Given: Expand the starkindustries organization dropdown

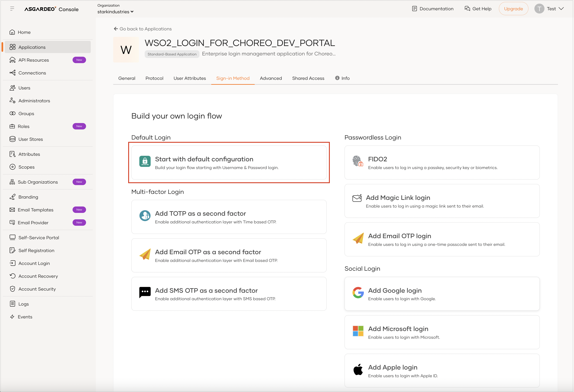Looking at the screenshot, I should (x=115, y=12).
